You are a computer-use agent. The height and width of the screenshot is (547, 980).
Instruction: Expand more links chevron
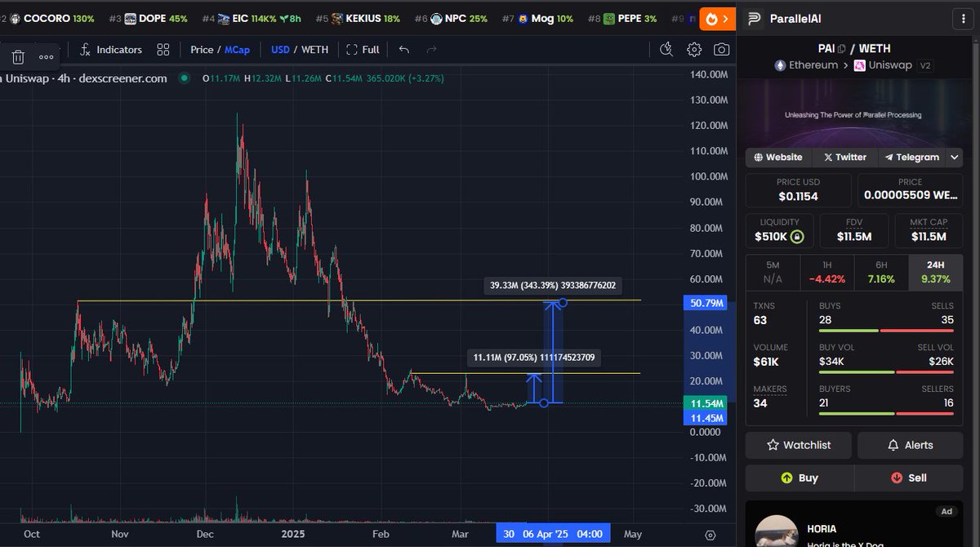click(x=953, y=157)
